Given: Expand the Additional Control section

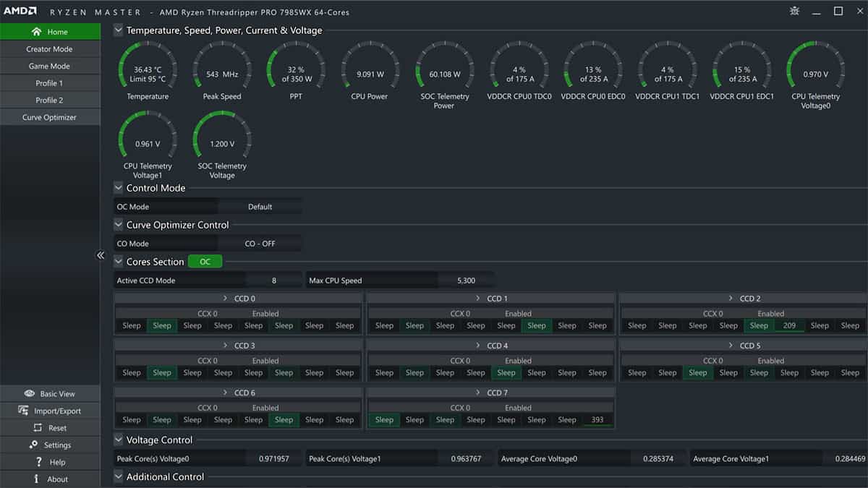Looking at the screenshot, I should pyautogui.click(x=118, y=476).
